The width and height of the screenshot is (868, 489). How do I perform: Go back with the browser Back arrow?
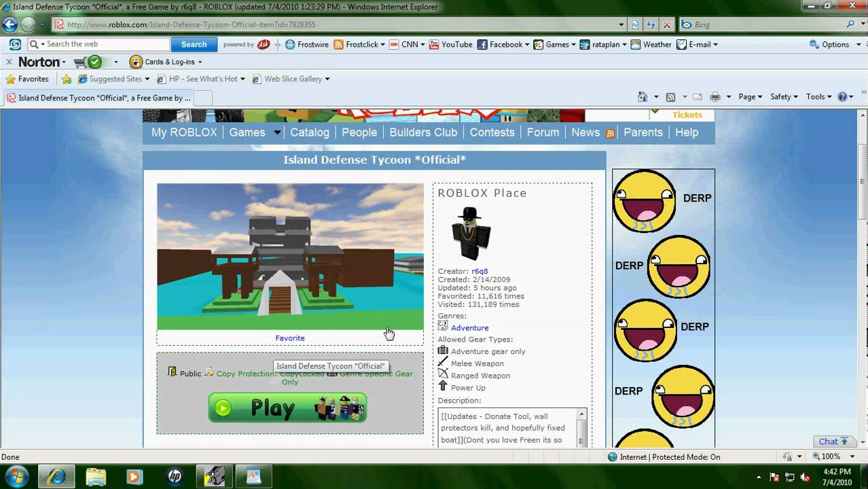tap(10, 24)
